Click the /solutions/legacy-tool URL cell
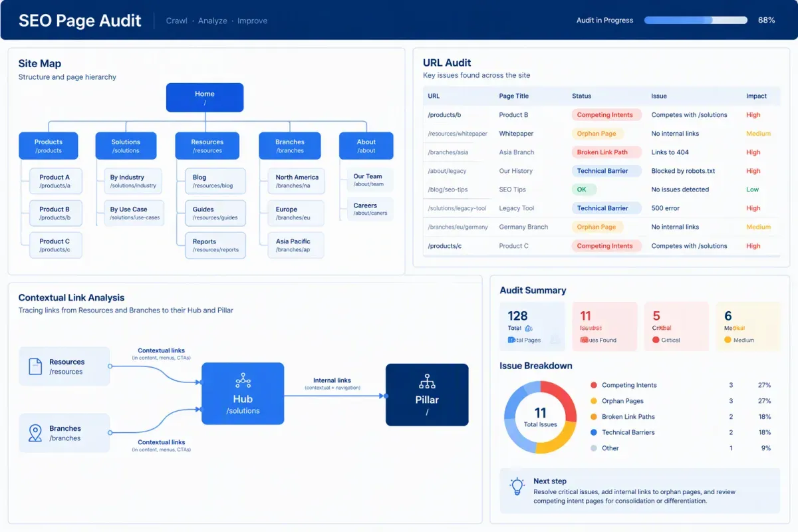 pos(457,208)
